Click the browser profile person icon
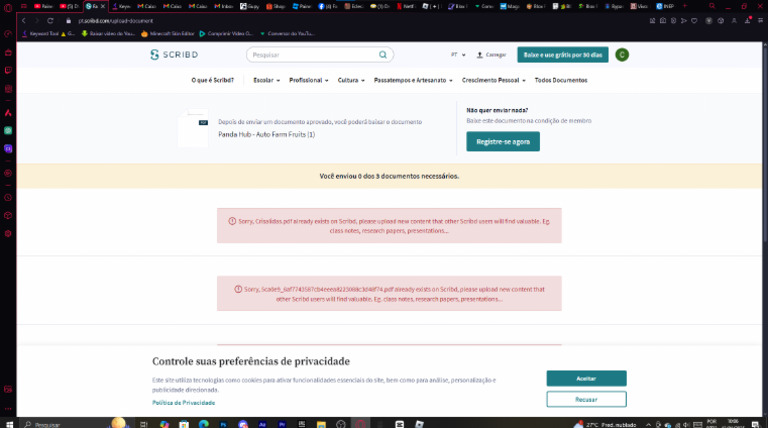768x428 pixels. point(734,21)
